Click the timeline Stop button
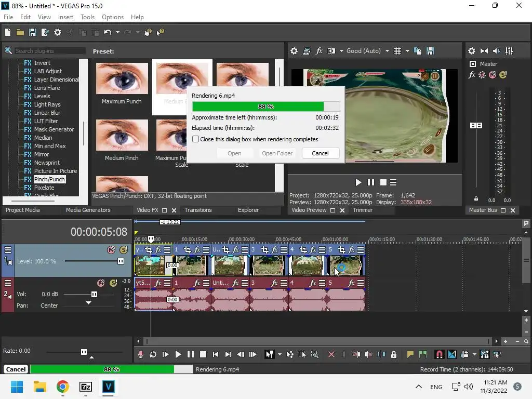The width and height of the screenshot is (532, 399). [x=203, y=354]
